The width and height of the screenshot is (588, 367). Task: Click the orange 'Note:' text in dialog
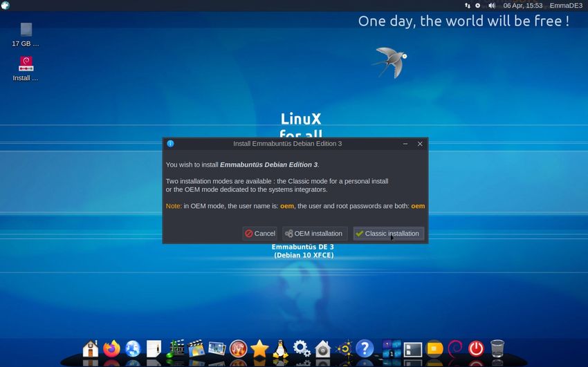coord(174,206)
